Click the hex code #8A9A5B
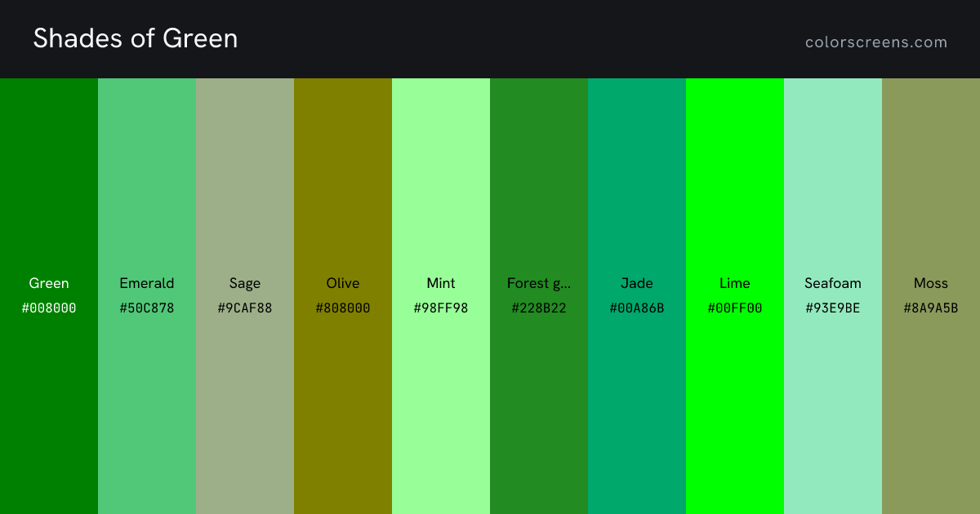Screen dimensions: 980x514 [x=931, y=308]
